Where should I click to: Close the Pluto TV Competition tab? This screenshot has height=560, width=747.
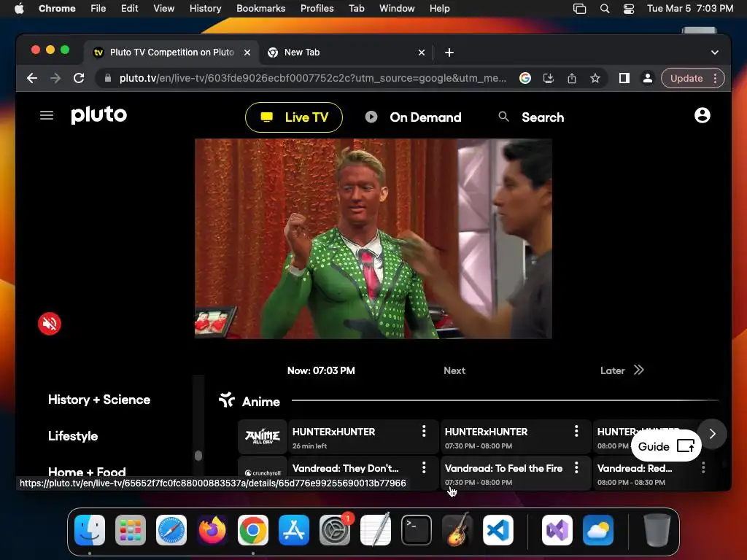pyautogui.click(x=247, y=52)
